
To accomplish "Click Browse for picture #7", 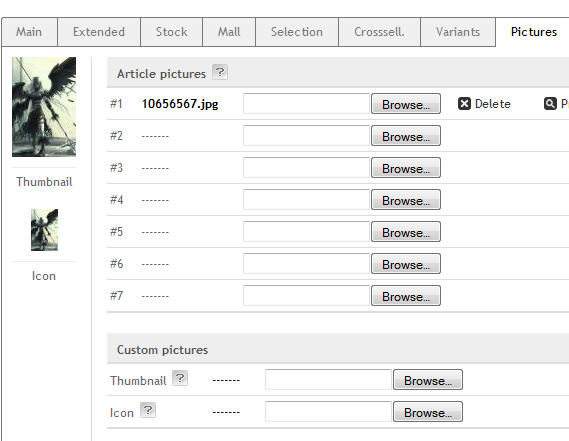I will point(406,295).
